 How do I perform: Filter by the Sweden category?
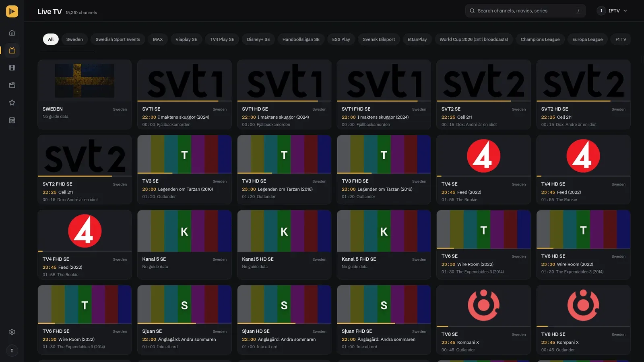[74, 39]
